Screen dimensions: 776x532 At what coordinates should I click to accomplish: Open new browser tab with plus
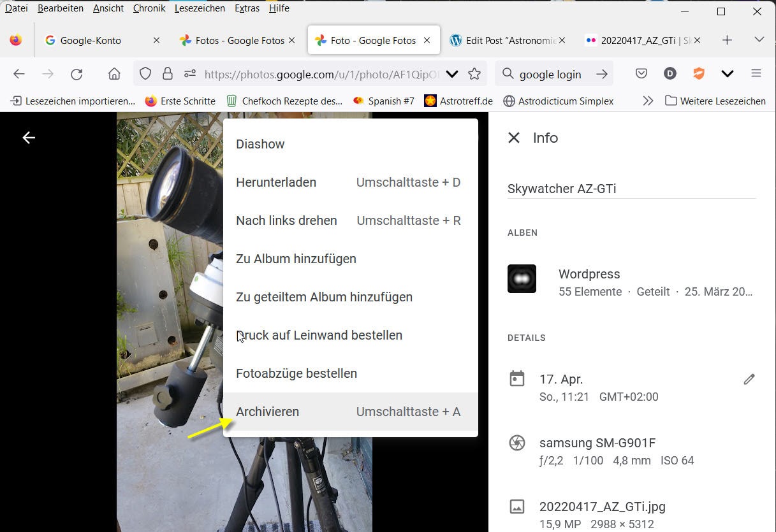click(727, 40)
